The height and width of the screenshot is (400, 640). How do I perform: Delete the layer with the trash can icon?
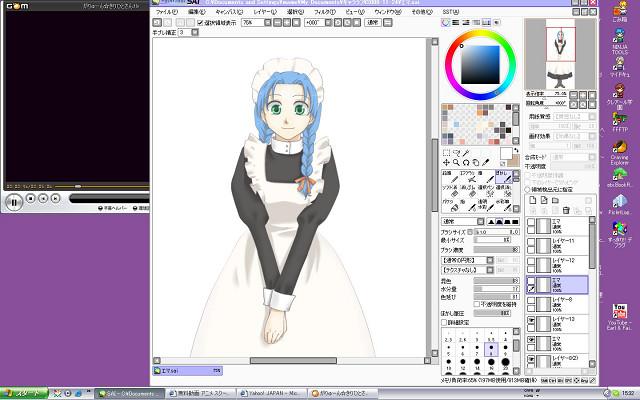[x=566, y=211]
